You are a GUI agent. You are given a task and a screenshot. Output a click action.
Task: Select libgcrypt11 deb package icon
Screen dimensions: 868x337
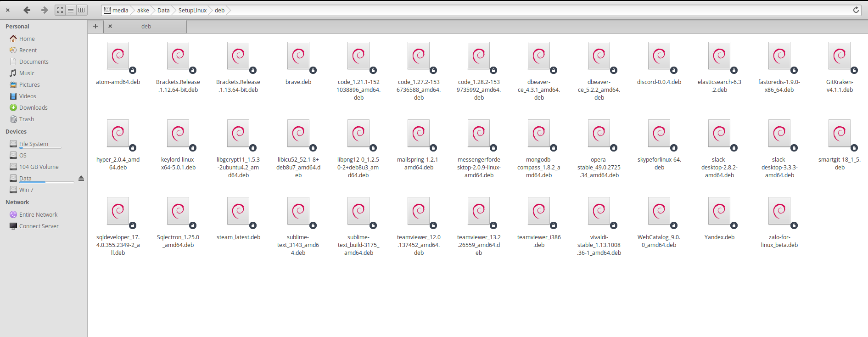[x=238, y=134]
